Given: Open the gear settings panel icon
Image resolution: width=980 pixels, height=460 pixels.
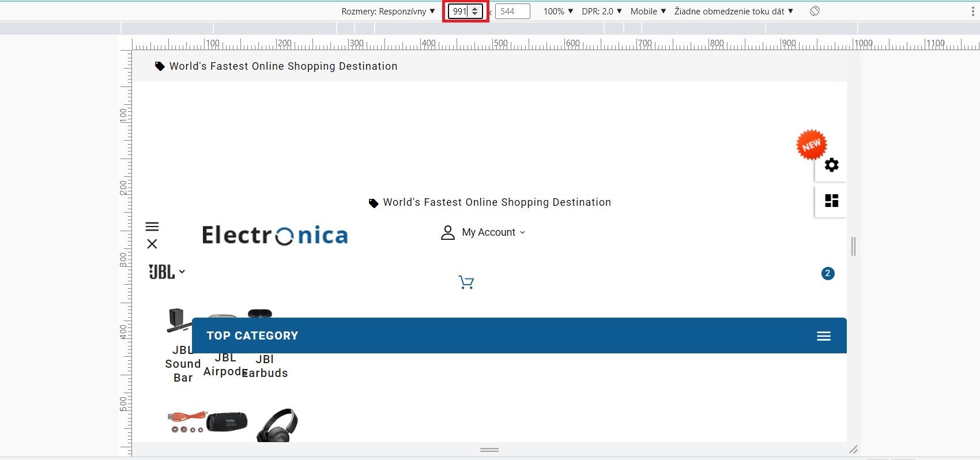Looking at the screenshot, I should pos(831,165).
